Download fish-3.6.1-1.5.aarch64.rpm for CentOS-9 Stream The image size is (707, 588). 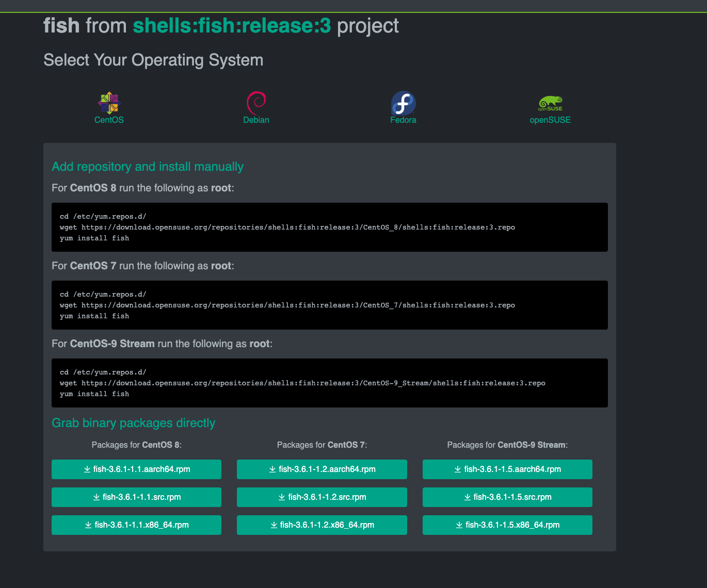pyautogui.click(x=507, y=469)
